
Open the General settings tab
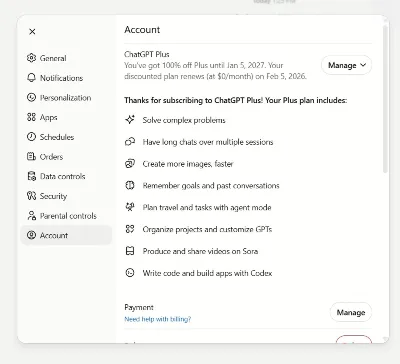(x=66, y=58)
